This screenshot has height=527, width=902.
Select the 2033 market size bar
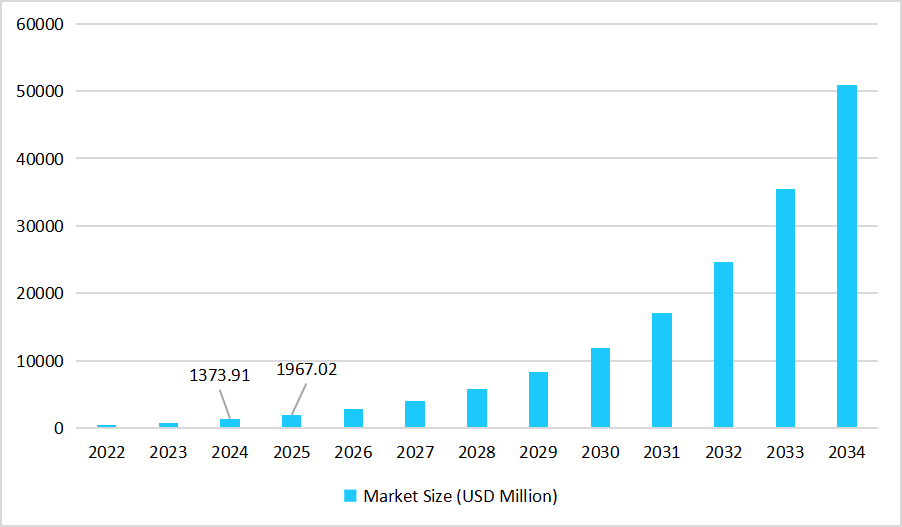pos(785,309)
